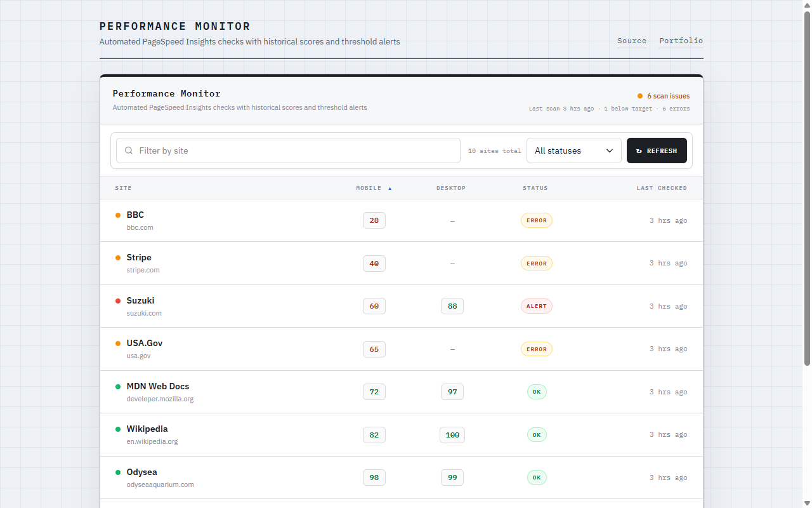Click the OK badge in MDN Web Docs row

[x=537, y=392]
